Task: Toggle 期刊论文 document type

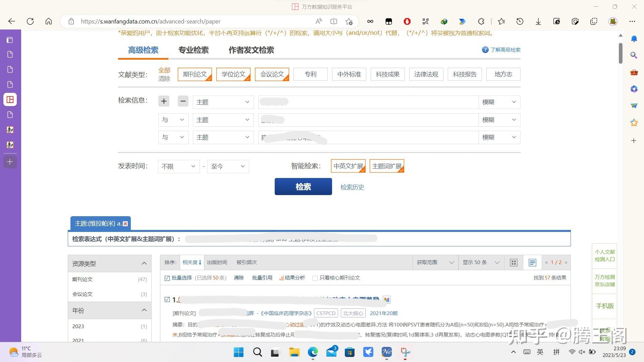Action: [x=195, y=74]
